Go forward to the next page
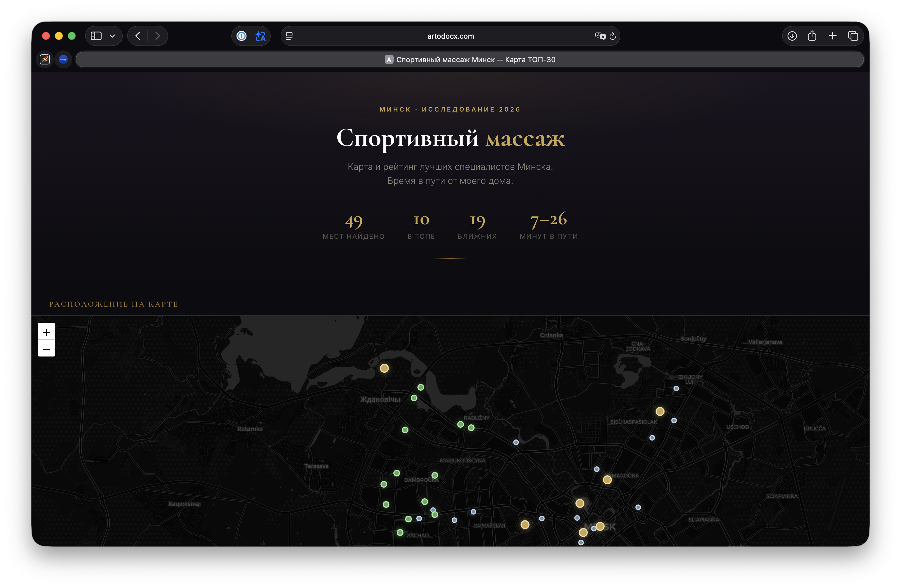 point(157,36)
